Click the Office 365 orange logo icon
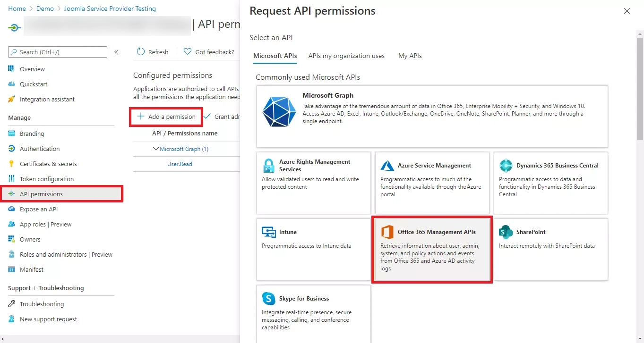This screenshot has width=644, height=343. click(387, 232)
